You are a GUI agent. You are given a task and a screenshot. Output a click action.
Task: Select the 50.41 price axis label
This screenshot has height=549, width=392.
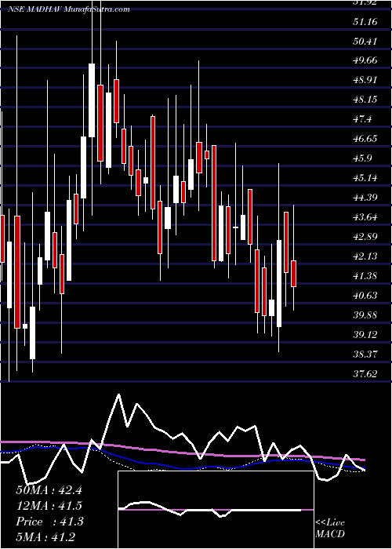(365, 42)
